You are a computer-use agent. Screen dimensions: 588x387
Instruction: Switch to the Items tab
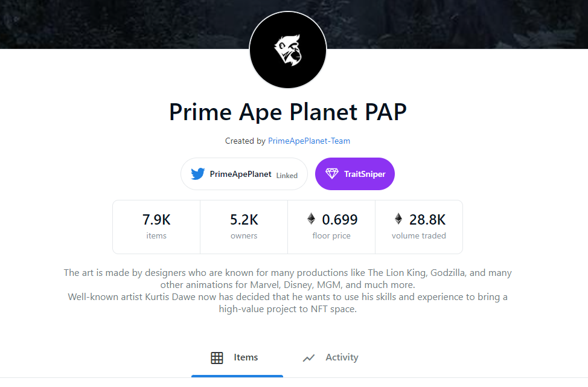(237, 358)
